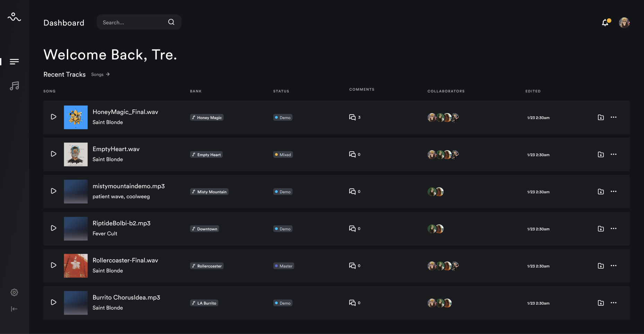Expand the three-dot menu for RiptideBolbi-b2.mp3

pyautogui.click(x=614, y=228)
